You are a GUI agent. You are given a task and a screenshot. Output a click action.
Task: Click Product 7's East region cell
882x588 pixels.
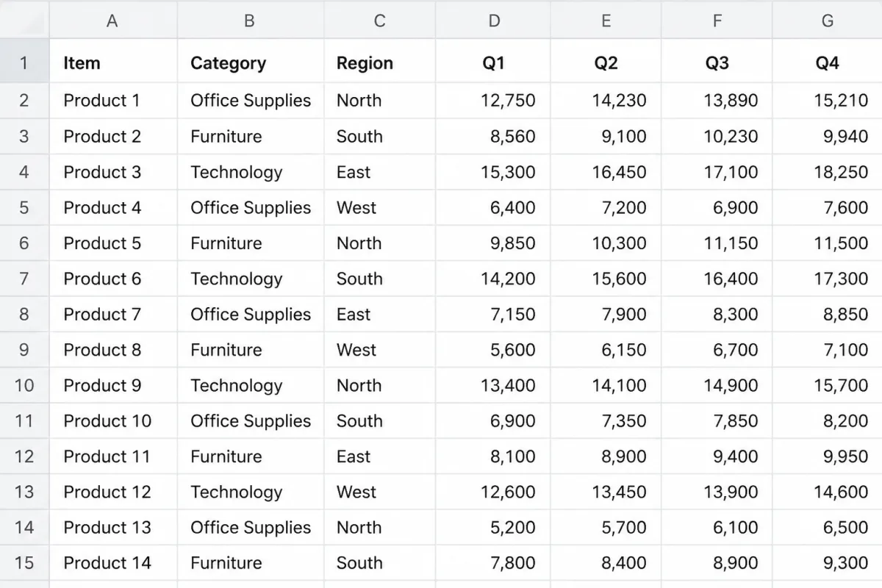coord(380,315)
